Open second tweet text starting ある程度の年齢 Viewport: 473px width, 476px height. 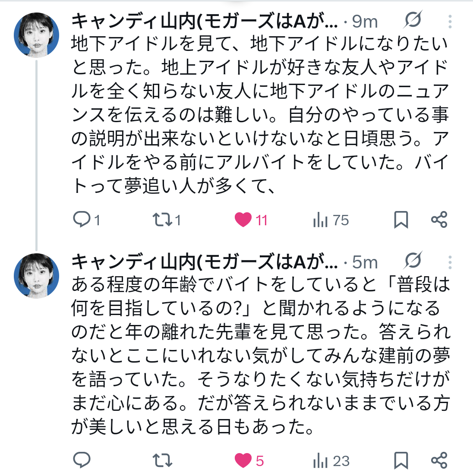[x=261, y=355]
